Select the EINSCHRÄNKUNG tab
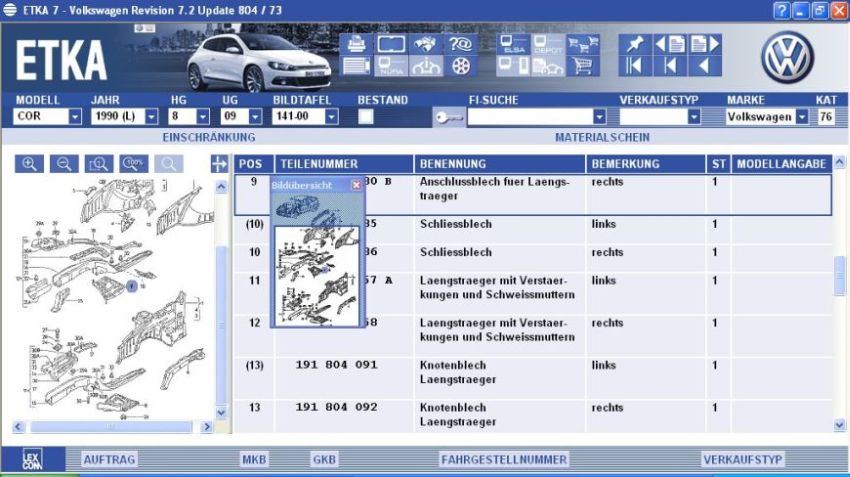850x477 pixels. [208, 137]
